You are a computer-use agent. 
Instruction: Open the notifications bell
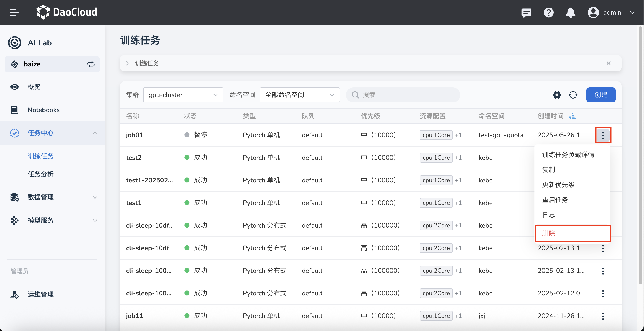point(571,13)
